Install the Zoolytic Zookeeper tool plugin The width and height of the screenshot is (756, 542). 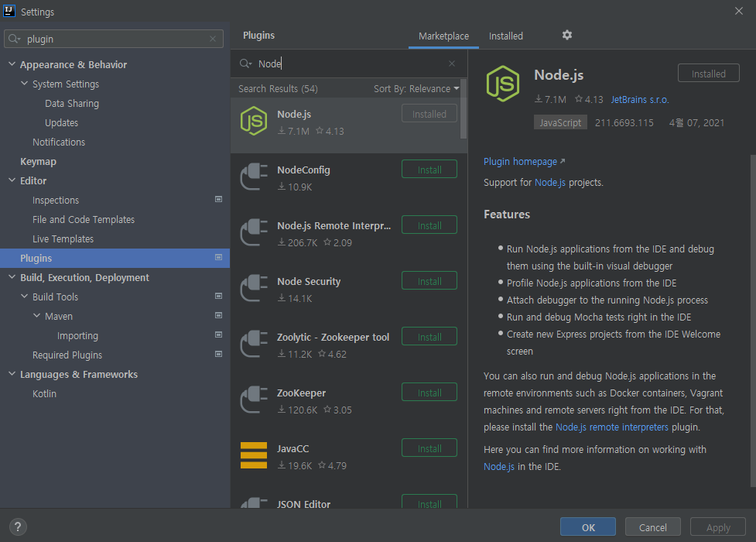coord(429,337)
